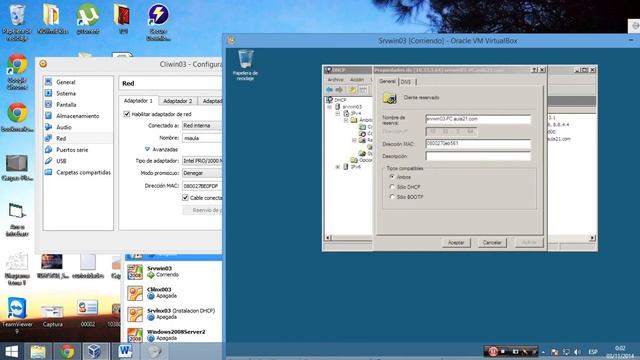This screenshot has height=360, width=640.
Task: Click the ? help button in properties dialog
Action: coord(534,70)
